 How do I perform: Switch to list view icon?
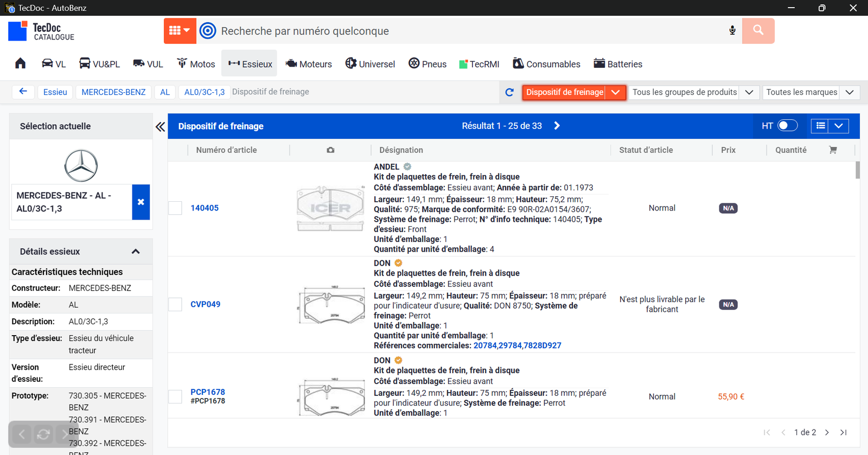[x=821, y=126]
